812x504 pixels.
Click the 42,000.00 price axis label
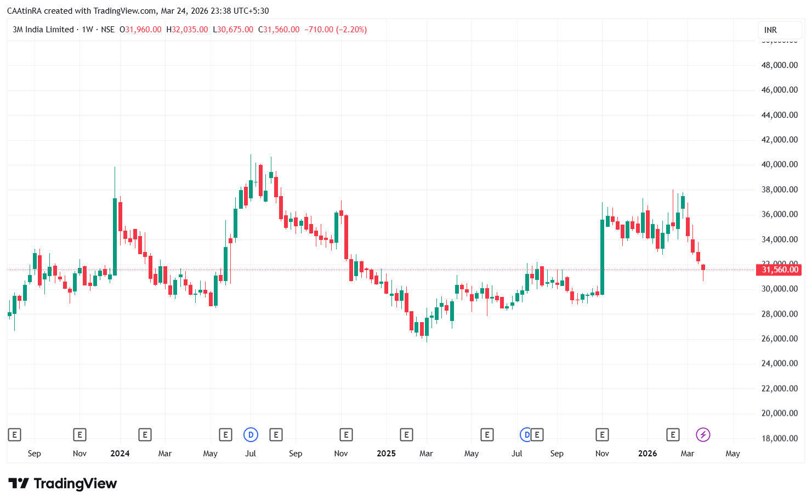click(780, 140)
